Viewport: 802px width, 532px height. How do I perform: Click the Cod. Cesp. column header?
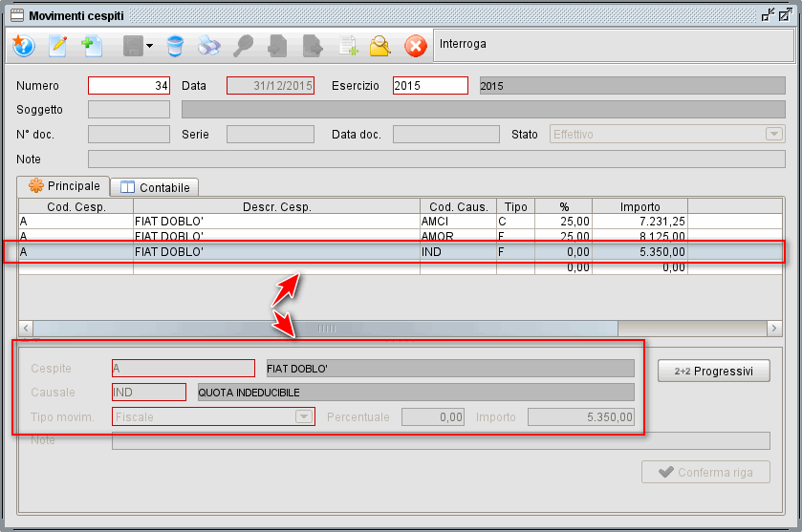click(x=76, y=206)
